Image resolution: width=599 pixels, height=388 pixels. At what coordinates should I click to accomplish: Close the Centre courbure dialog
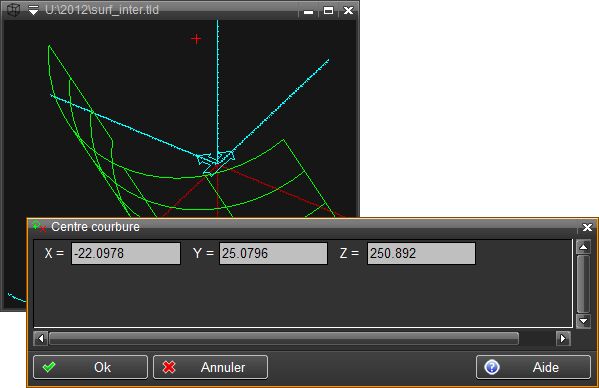coord(587,228)
